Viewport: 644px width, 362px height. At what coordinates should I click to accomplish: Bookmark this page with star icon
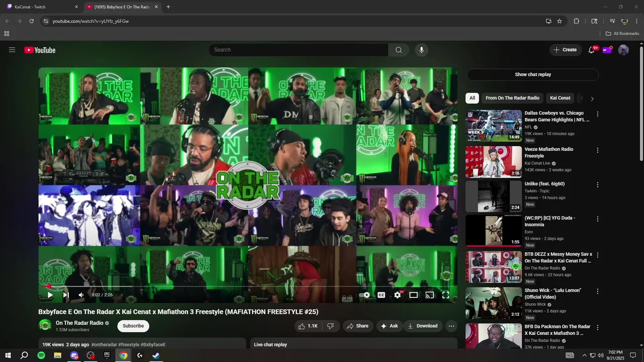click(x=559, y=21)
